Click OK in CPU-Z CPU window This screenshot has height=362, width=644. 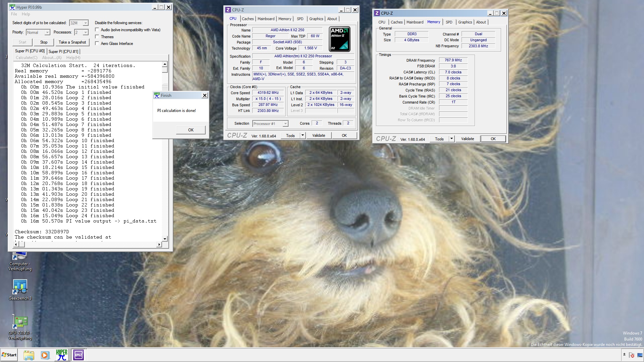344,135
